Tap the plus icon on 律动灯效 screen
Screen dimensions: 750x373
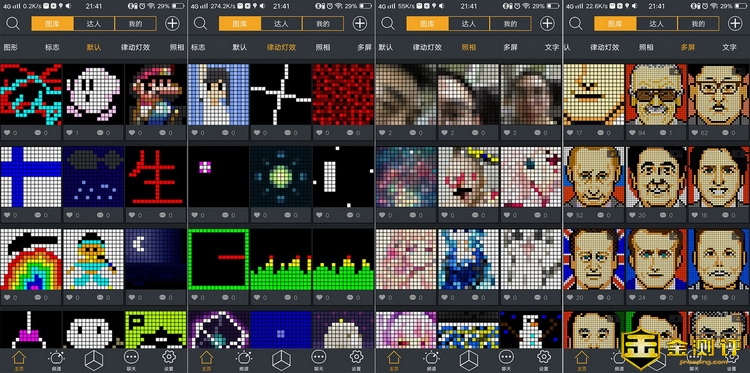(x=360, y=23)
